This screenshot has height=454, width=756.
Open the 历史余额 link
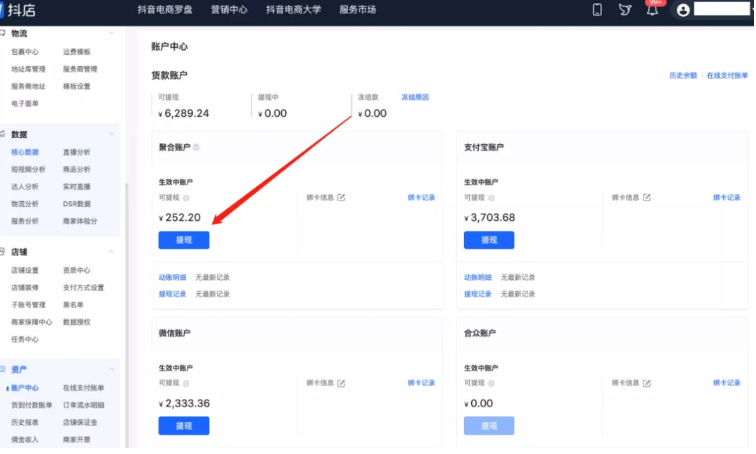[x=683, y=76]
